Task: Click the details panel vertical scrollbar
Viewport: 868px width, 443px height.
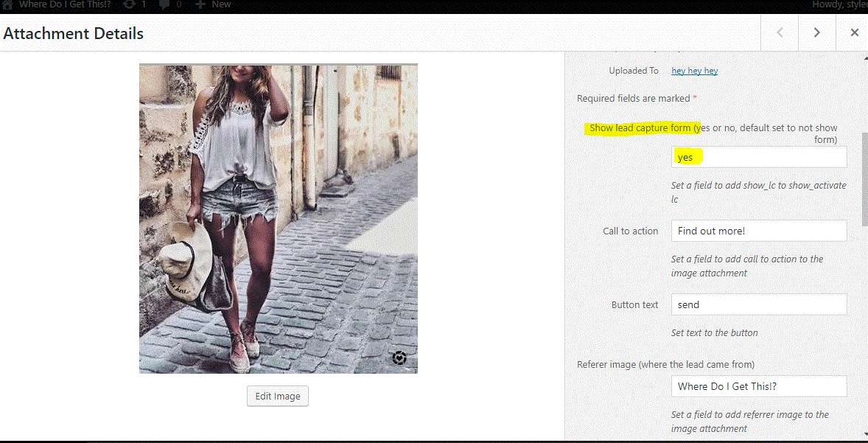Action: [x=865, y=178]
